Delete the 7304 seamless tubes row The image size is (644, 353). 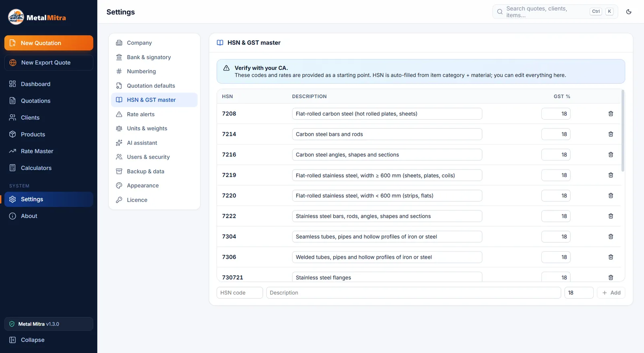pyautogui.click(x=611, y=237)
